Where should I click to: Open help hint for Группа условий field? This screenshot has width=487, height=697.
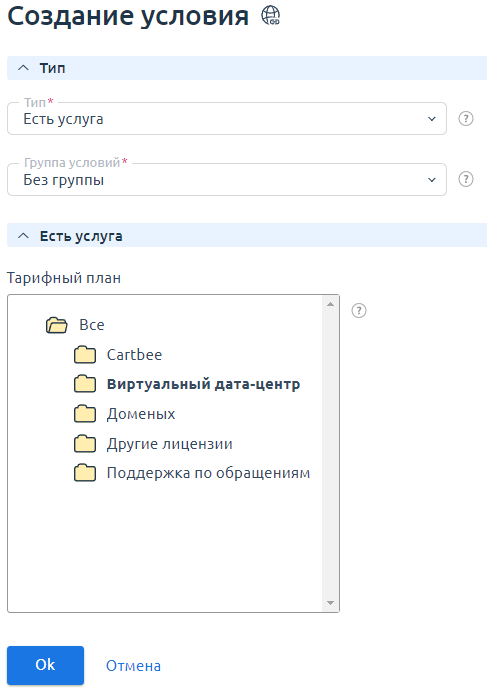(466, 180)
